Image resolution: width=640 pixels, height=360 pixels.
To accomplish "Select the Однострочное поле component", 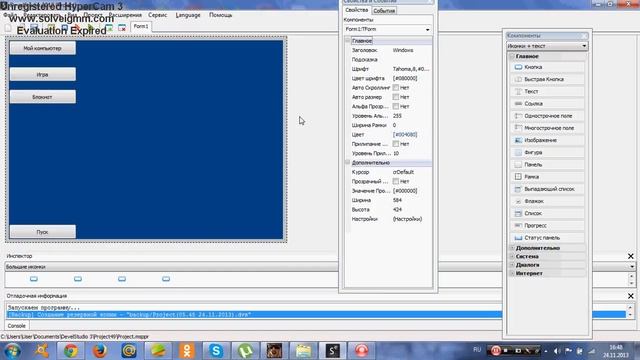I will (x=547, y=116).
